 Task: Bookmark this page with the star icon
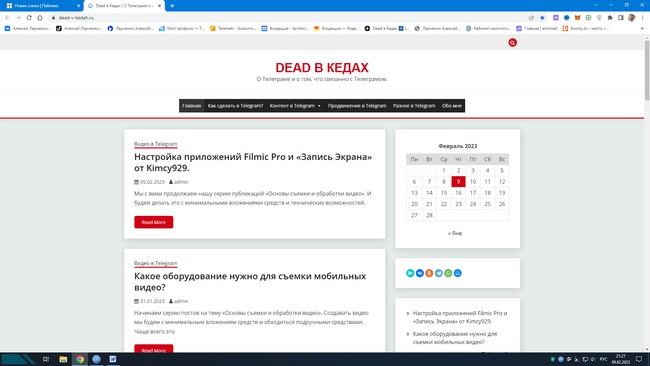click(x=542, y=17)
